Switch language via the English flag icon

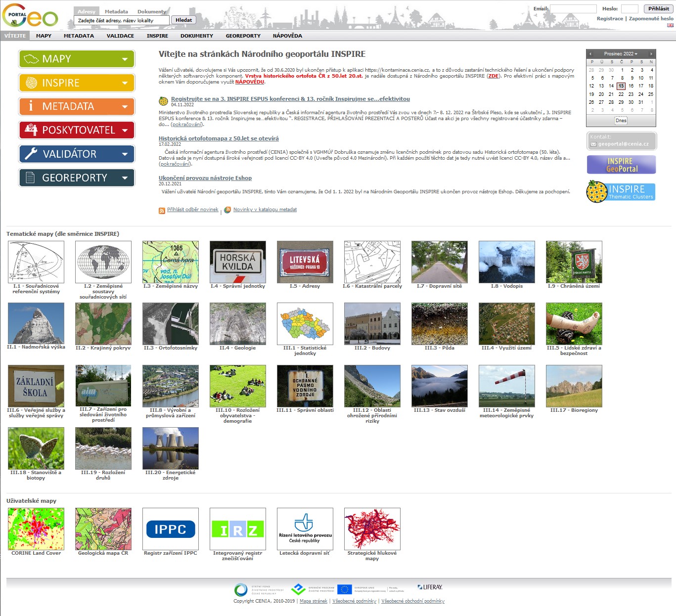(x=670, y=25)
